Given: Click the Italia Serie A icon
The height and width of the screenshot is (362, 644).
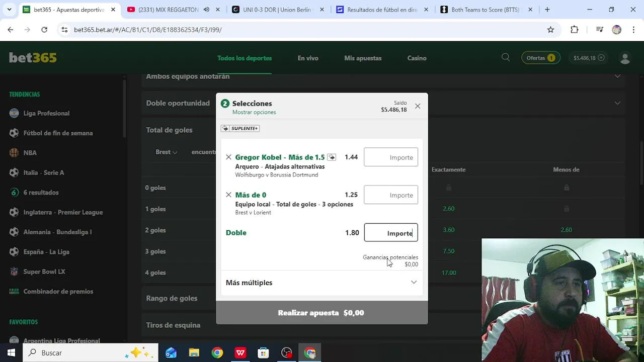Looking at the screenshot, I should tap(14, 172).
